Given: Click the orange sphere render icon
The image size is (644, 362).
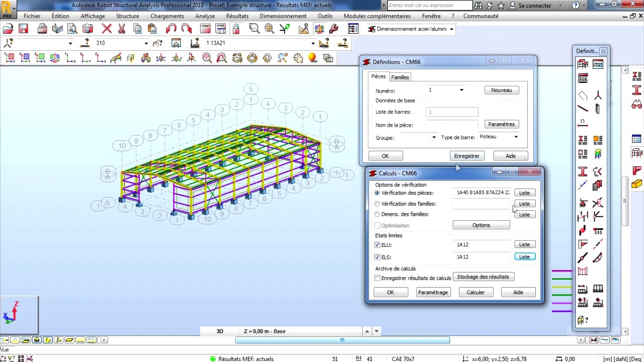Looking at the screenshot, I should click(312, 58).
